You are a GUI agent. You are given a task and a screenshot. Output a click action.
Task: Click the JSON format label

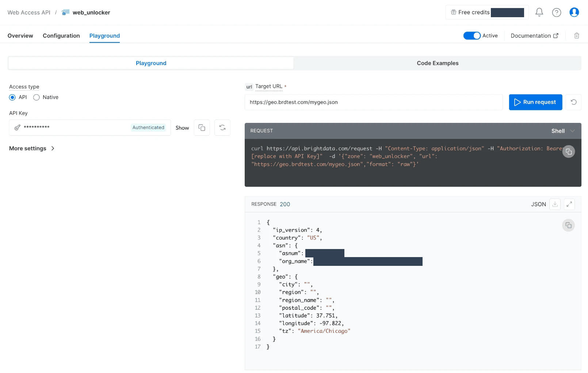tap(538, 204)
